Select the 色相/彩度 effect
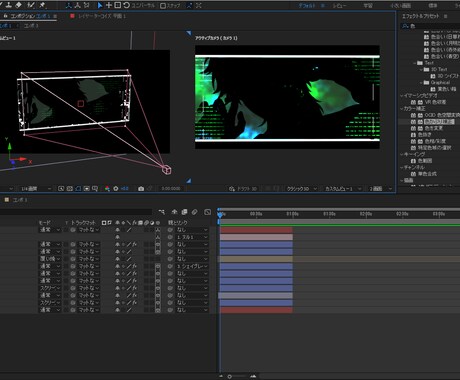Viewport: 460px width, 380px height. point(435,141)
